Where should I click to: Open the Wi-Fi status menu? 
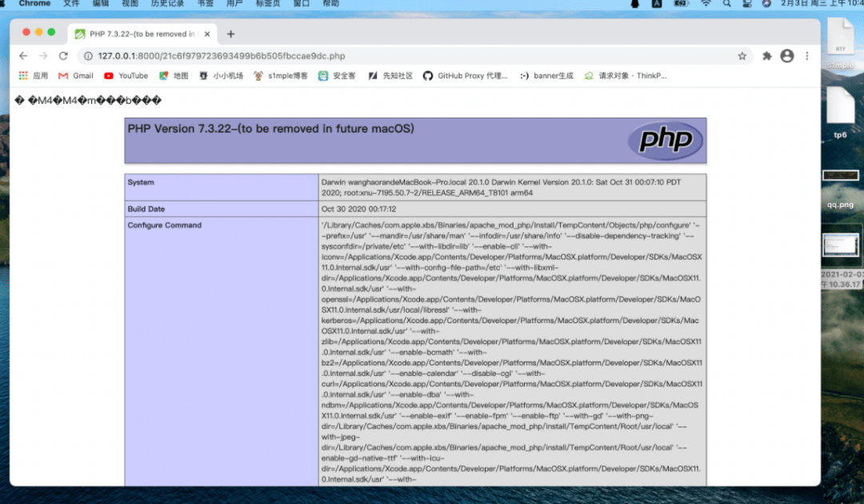[706, 4]
